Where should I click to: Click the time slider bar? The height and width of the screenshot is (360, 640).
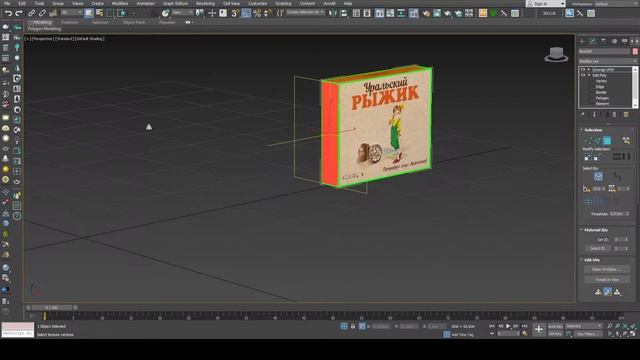click(52, 307)
